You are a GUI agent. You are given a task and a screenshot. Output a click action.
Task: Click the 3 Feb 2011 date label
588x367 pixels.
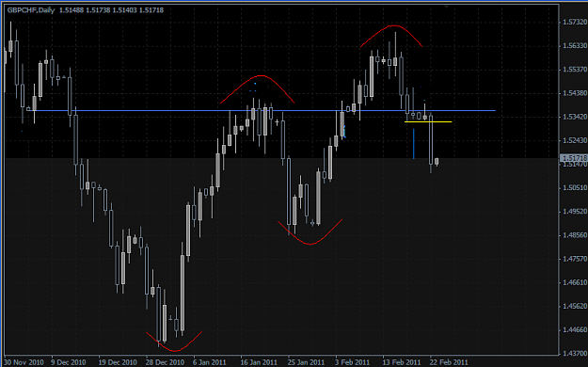point(353,362)
